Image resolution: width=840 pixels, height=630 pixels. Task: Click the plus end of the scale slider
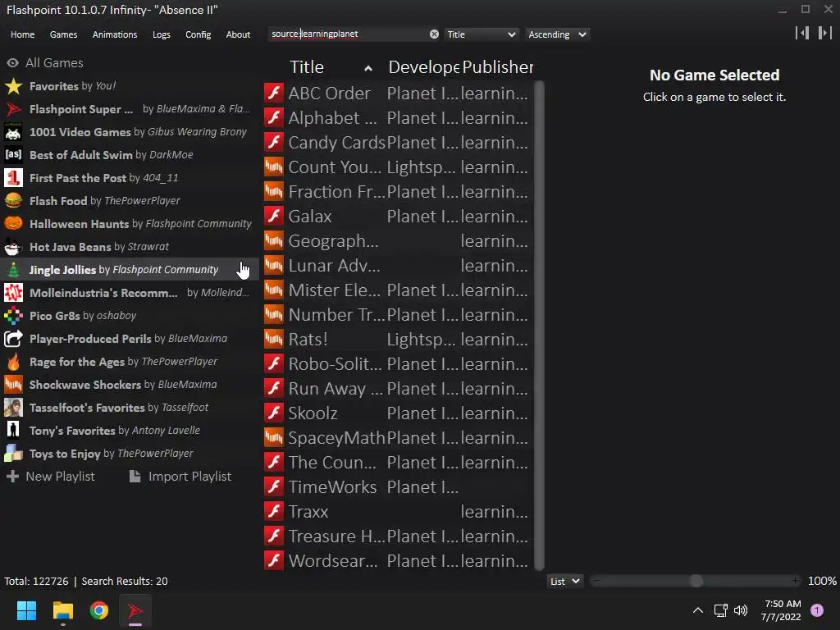coord(796,582)
